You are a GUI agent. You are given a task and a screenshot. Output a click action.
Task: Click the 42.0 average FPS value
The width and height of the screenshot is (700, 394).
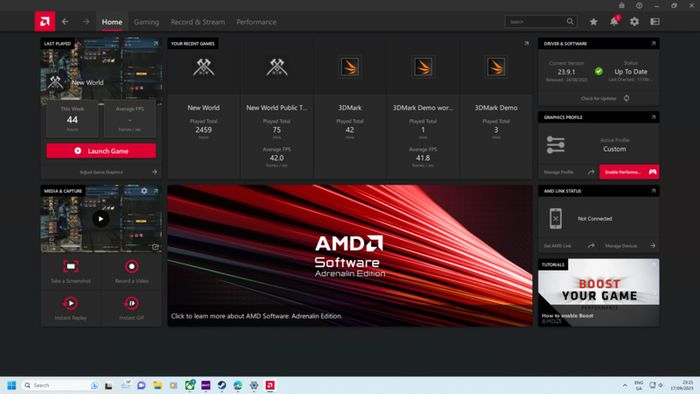pyautogui.click(x=277, y=158)
